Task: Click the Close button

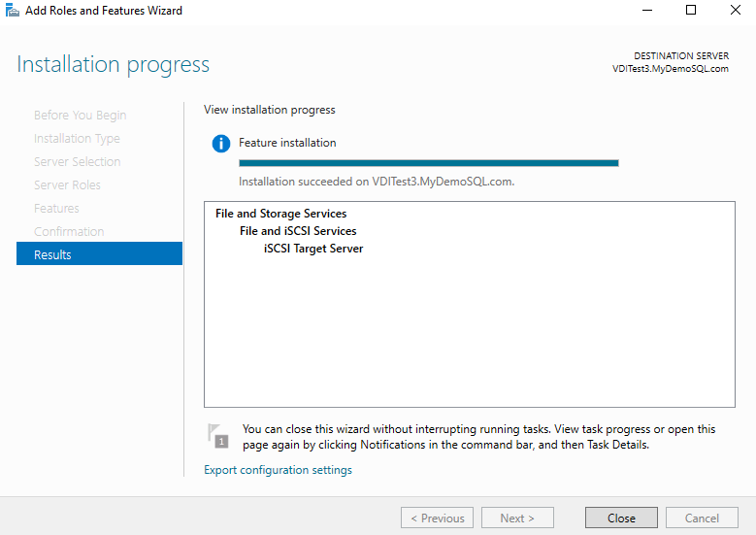Action: click(621, 518)
